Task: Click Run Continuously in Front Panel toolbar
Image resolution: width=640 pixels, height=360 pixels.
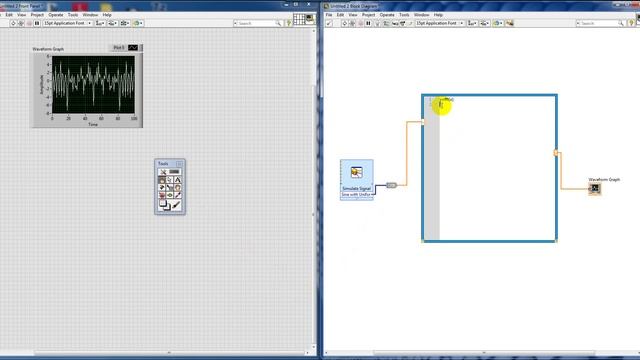Action: [x=21, y=23]
